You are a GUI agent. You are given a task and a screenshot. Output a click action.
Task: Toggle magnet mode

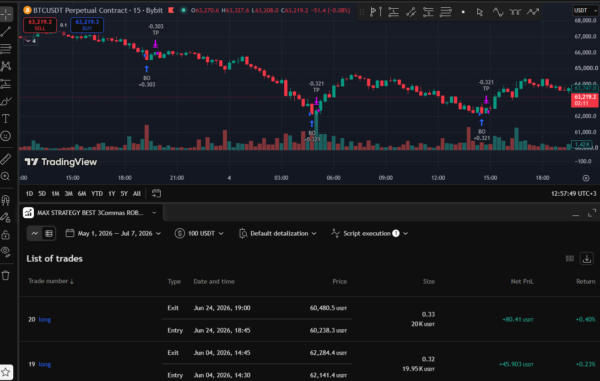click(6, 200)
